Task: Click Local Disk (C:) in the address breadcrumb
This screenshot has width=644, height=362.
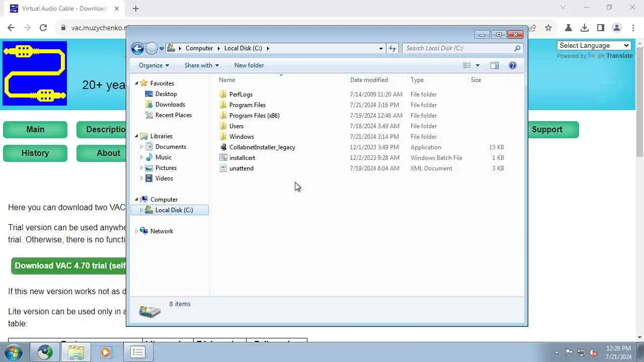Action: click(x=243, y=48)
